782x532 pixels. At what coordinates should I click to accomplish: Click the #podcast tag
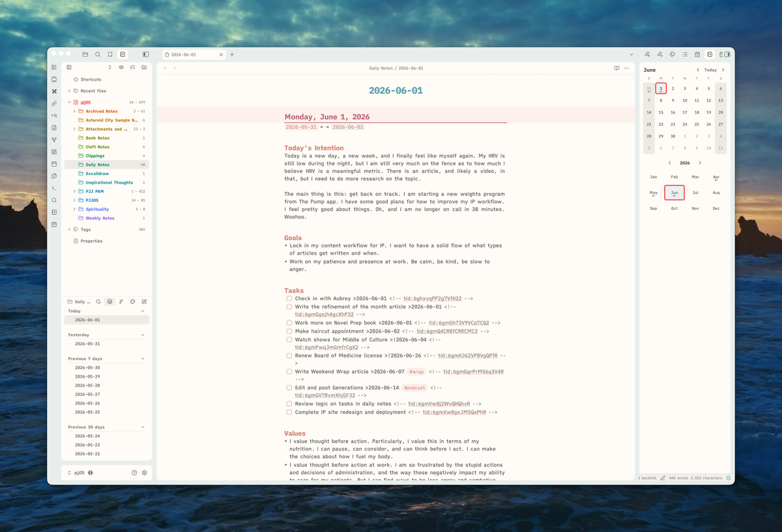pos(414,387)
